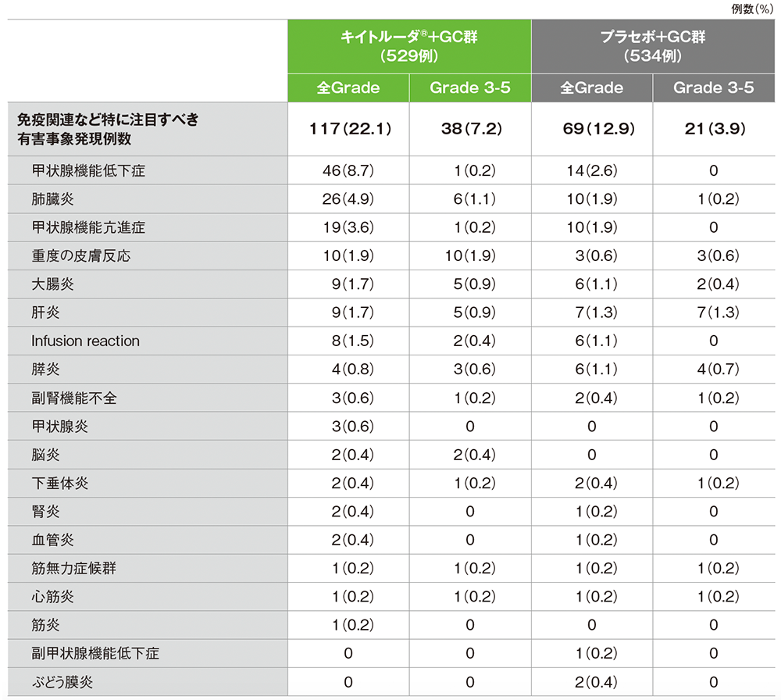Click 19(3.6) in the 甲状腺機能亢進症 row
This screenshot has height=700, width=781.
coord(348,227)
